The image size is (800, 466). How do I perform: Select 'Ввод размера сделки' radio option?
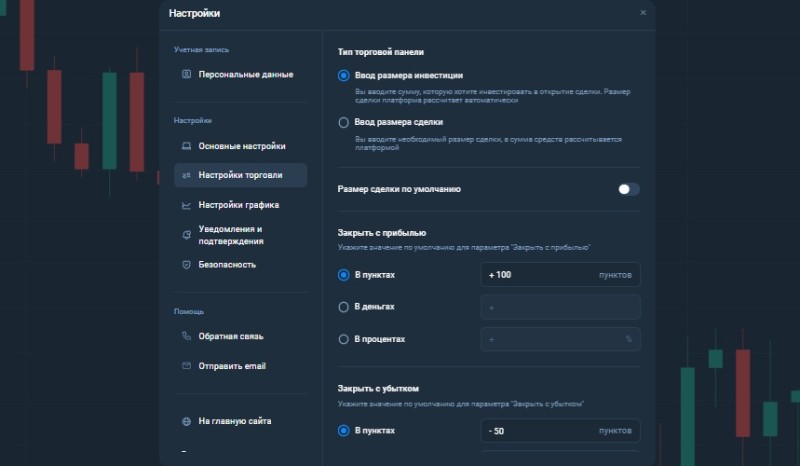click(344, 122)
